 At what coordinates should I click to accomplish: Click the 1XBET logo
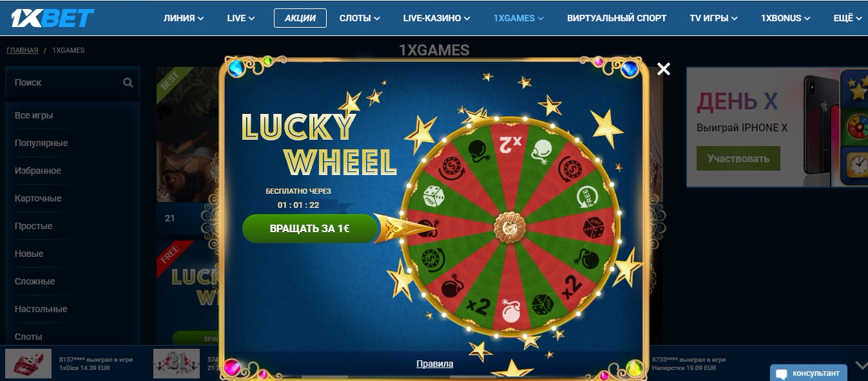[52, 17]
